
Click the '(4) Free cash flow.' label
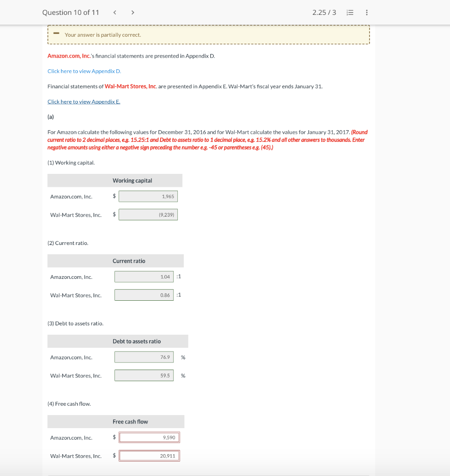coord(69,404)
